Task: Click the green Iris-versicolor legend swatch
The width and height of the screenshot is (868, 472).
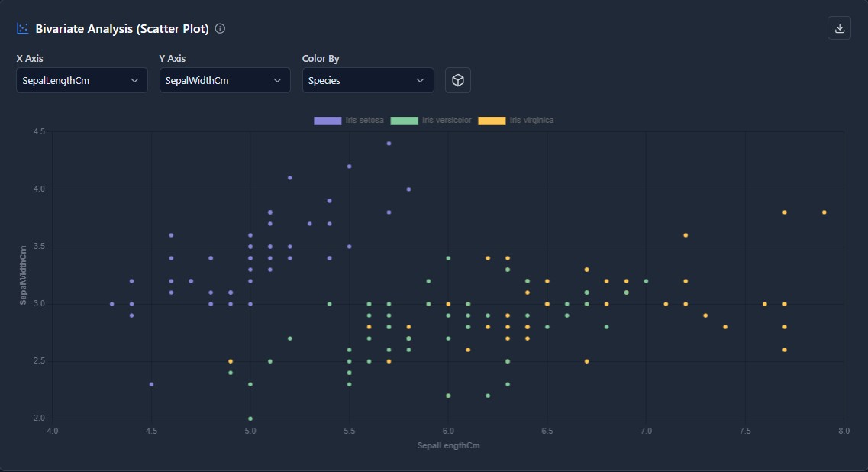Action: tap(404, 121)
